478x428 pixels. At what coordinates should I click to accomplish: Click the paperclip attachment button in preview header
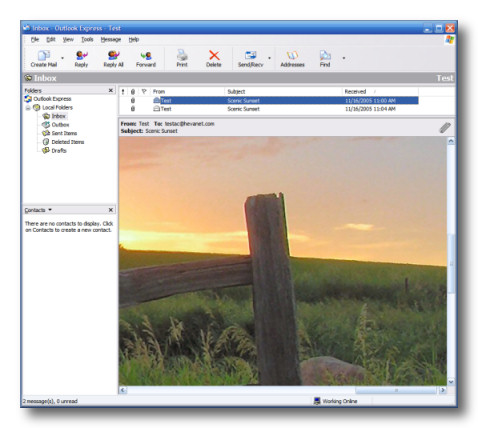[x=445, y=127]
